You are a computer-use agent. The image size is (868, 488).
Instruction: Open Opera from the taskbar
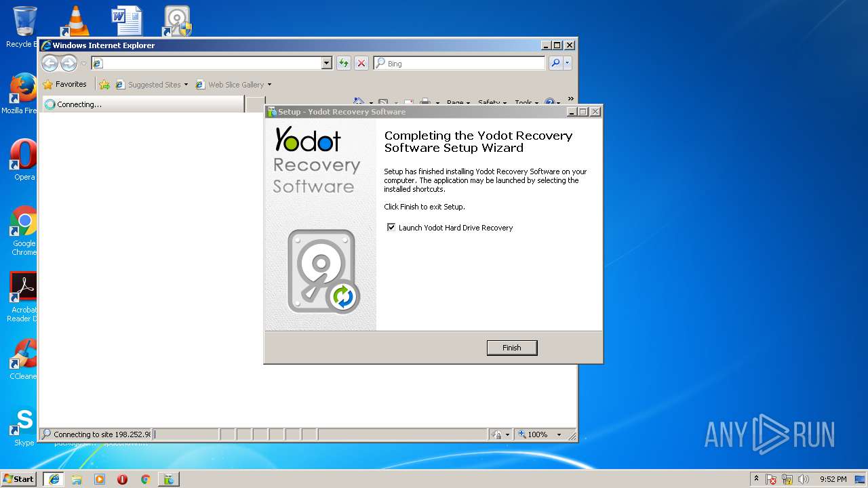click(123, 479)
